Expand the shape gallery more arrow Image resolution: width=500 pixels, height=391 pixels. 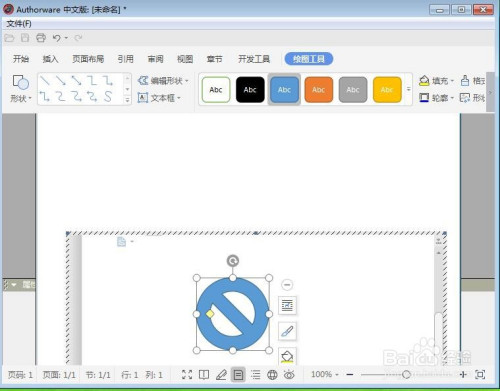click(127, 100)
